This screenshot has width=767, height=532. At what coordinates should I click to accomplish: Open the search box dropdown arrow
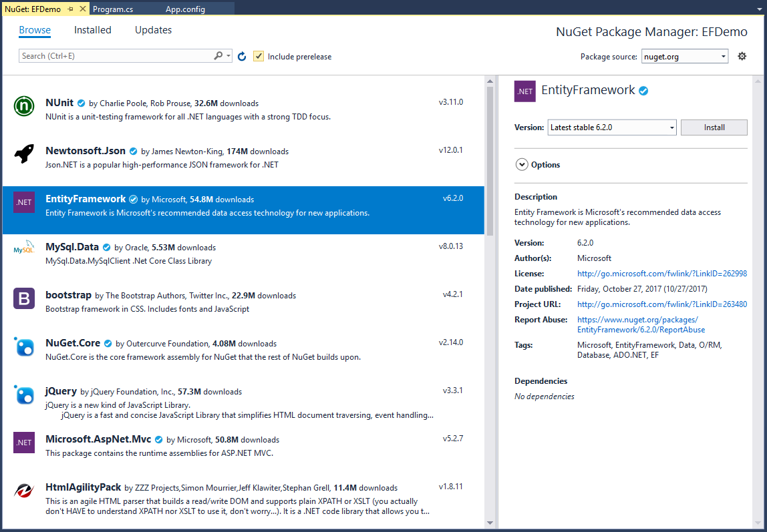228,55
